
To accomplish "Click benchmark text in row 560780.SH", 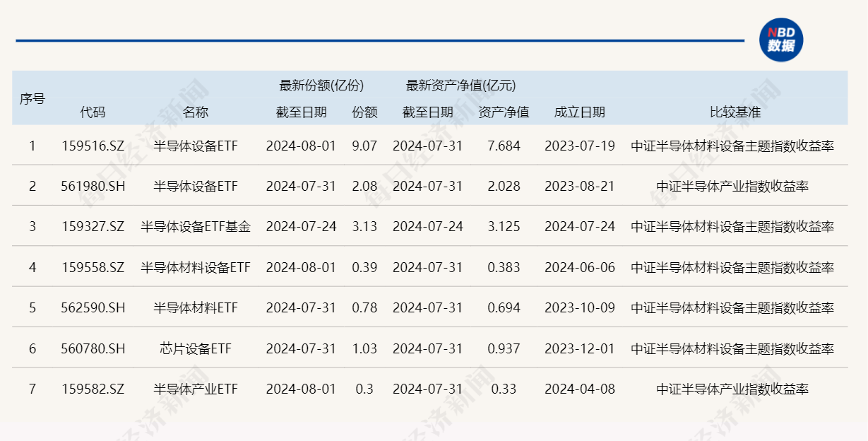I will pyautogui.click(x=732, y=348).
